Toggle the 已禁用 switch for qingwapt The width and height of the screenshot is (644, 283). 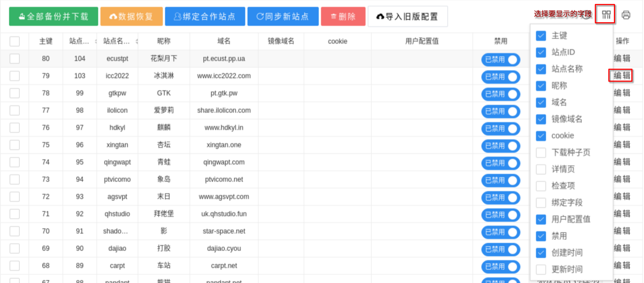(x=501, y=163)
